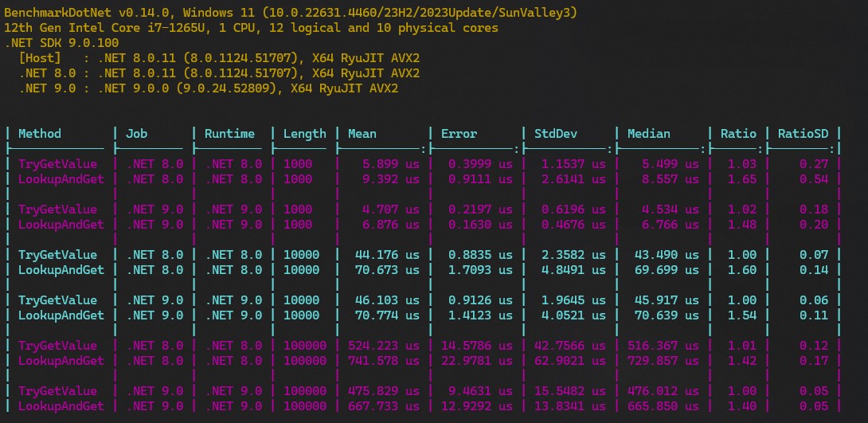868x423 pixels.
Task: Click mean value 70.673 us
Action: coord(388,269)
